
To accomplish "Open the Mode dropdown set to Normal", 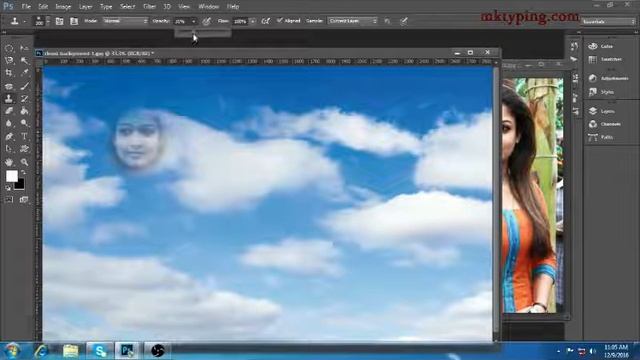I will point(125,21).
